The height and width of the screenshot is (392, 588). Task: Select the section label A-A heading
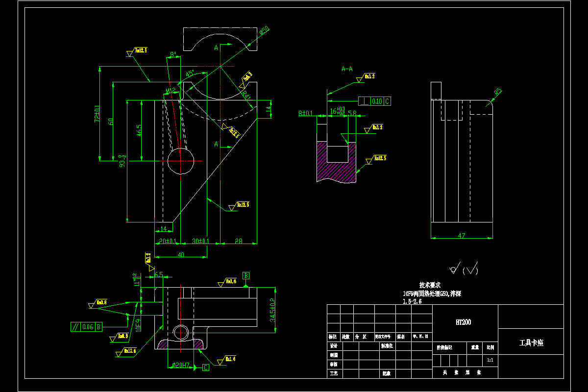(346, 69)
